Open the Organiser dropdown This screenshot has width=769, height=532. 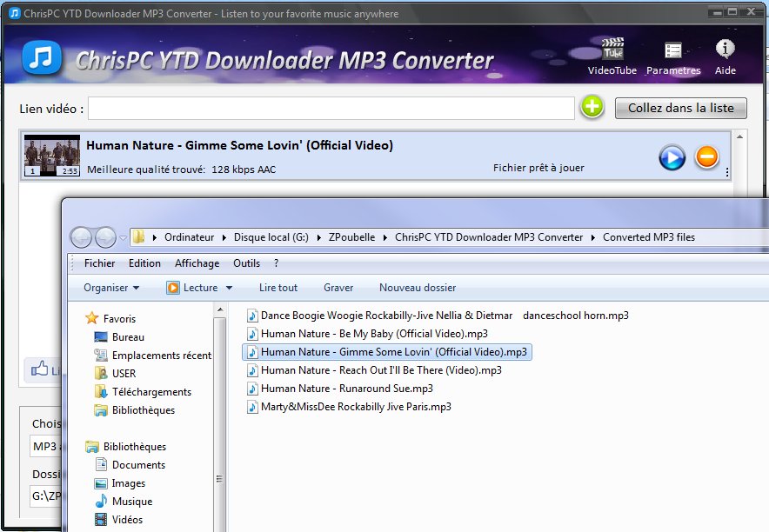(x=111, y=288)
